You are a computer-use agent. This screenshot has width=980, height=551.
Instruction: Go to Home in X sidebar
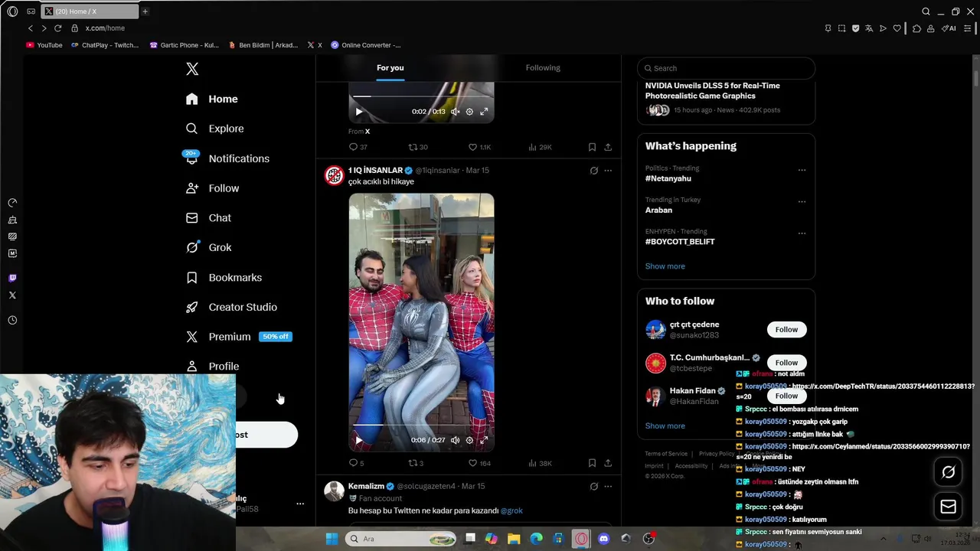pyautogui.click(x=212, y=99)
